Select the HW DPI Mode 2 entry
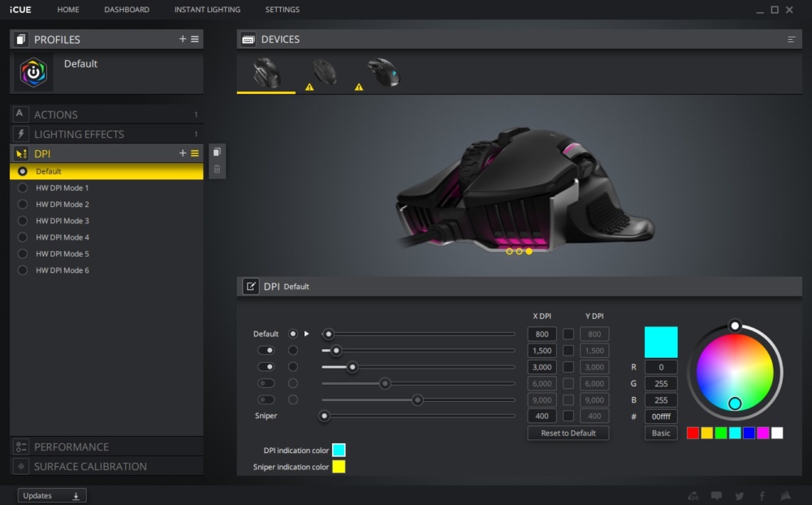 106,204
